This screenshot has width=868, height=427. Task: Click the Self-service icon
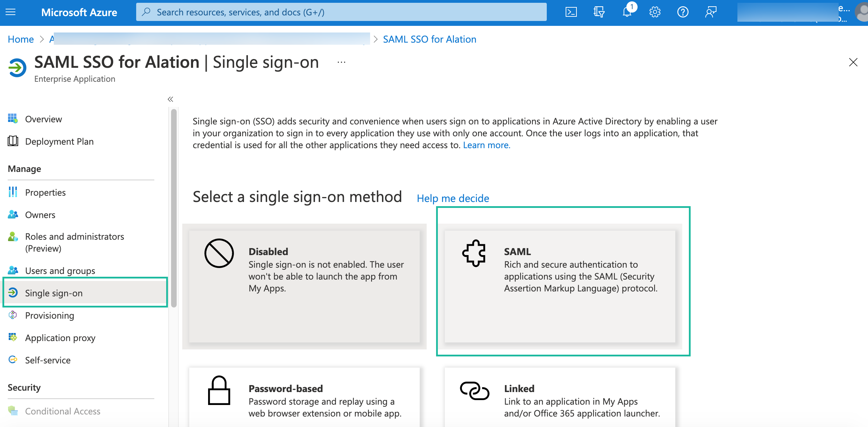click(13, 360)
